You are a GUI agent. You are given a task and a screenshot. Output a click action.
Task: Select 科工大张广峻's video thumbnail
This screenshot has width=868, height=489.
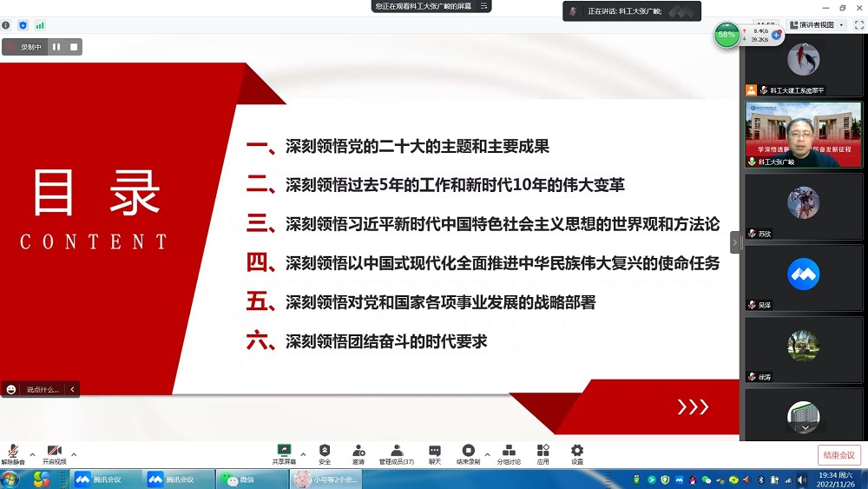pos(791,134)
